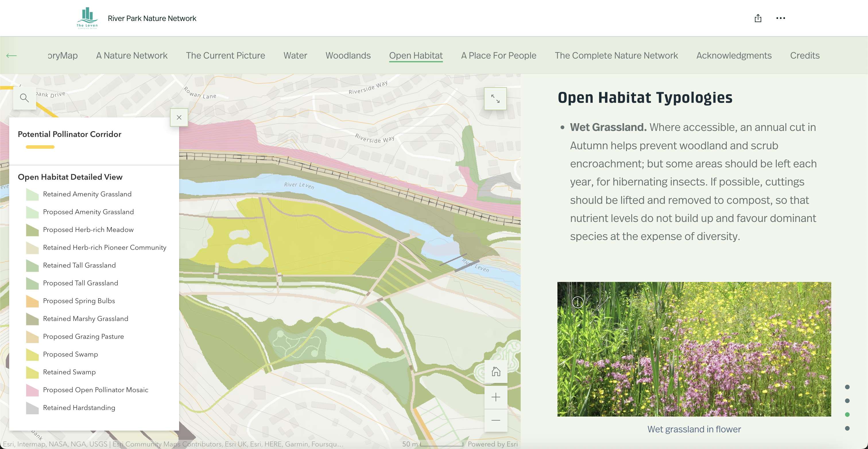Click the 50 m scale bar
Image resolution: width=868 pixels, height=449 pixels.
(x=433, y=444)
